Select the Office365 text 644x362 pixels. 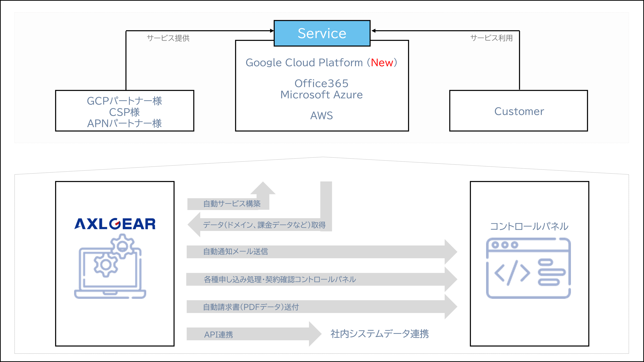pos(321,83)
